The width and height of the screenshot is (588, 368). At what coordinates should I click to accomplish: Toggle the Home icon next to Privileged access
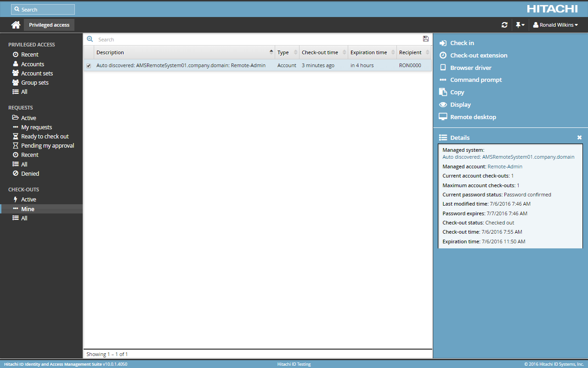point(16,24)
